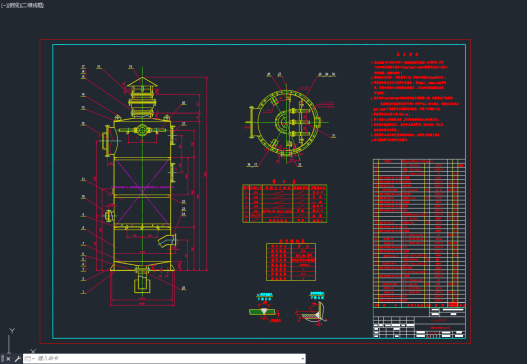Viewport: 527px width, 364px height.
Task: Open recent commands dropdown in command line
Action: [30, 359]
